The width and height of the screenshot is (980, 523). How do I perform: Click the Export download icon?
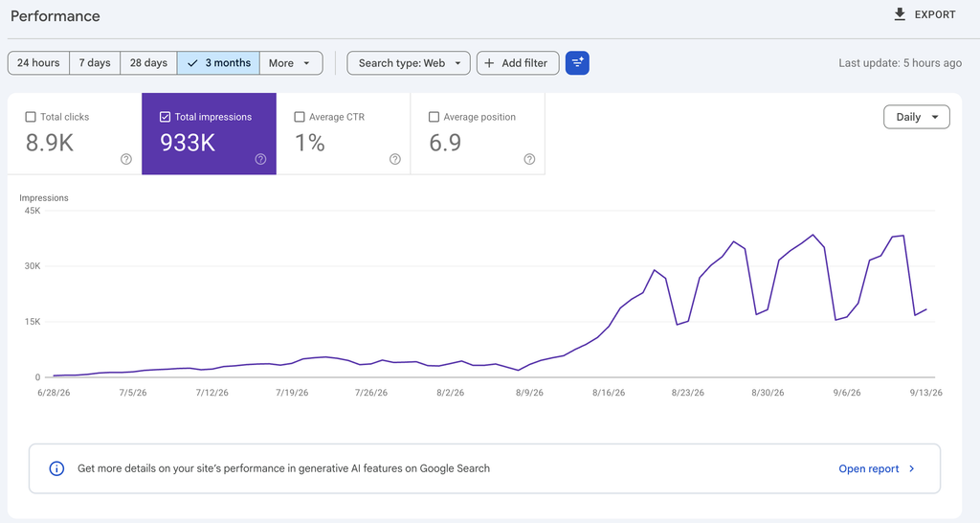pyautogui.click(x=900, y=14)
